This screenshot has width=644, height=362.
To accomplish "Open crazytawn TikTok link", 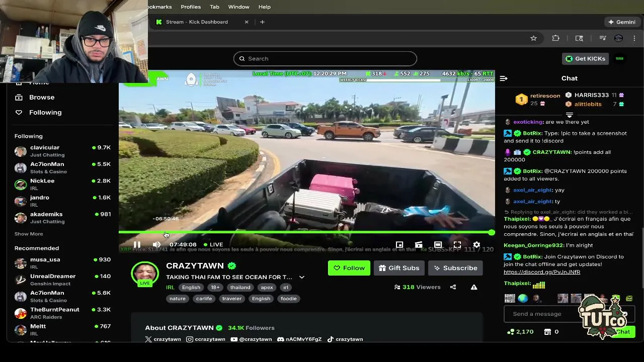I will coord(345,339).
